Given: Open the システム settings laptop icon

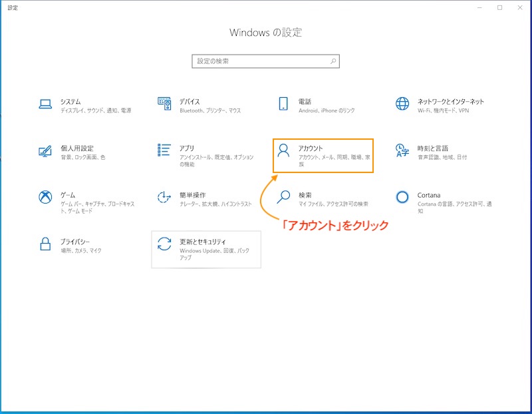Looking at the screenshot, I should [45, 104].
